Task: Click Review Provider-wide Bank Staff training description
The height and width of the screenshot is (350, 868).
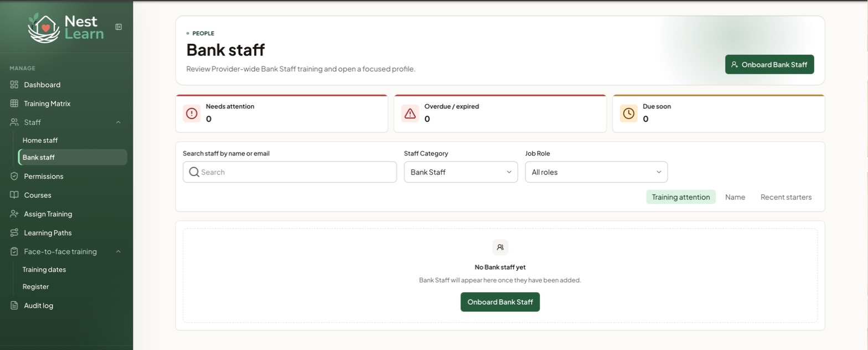Action: [x=301, y=69]
